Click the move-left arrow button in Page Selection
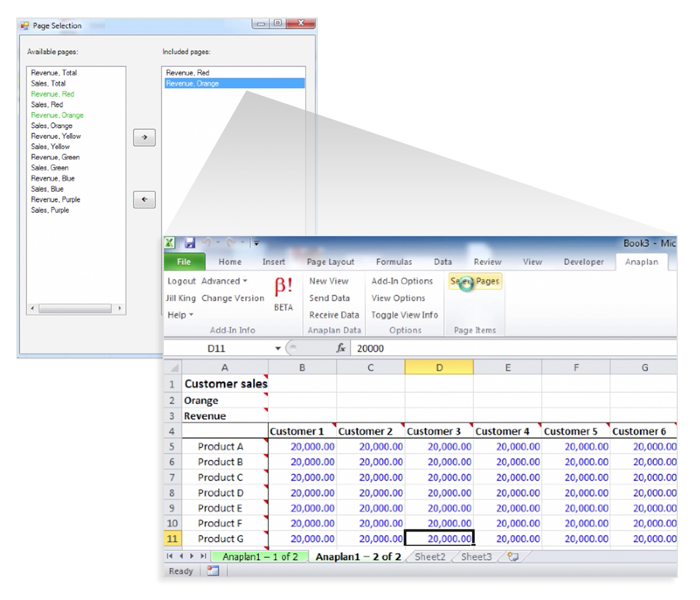Viewport: 700px width, 600px height. tap(144, 199)
